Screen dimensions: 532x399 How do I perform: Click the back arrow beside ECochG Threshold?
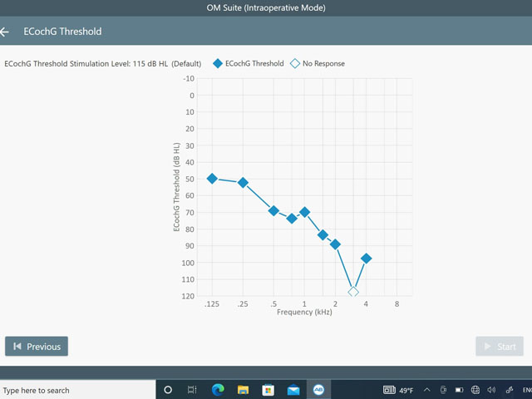click(6, 32)
